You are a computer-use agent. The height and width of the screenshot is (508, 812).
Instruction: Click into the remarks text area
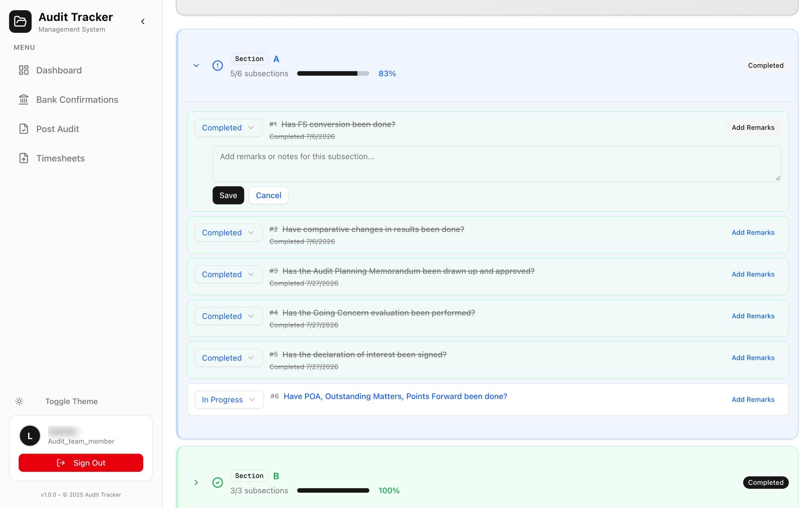(497, 164)
